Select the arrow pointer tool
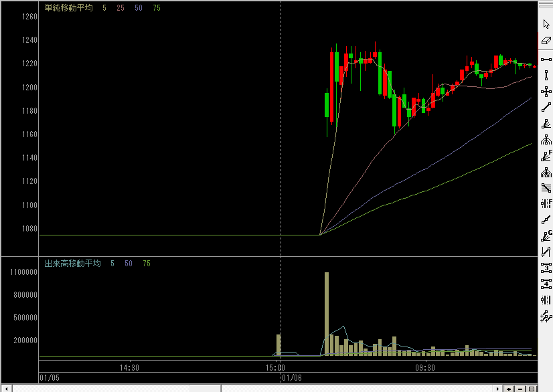 [546, 24]
